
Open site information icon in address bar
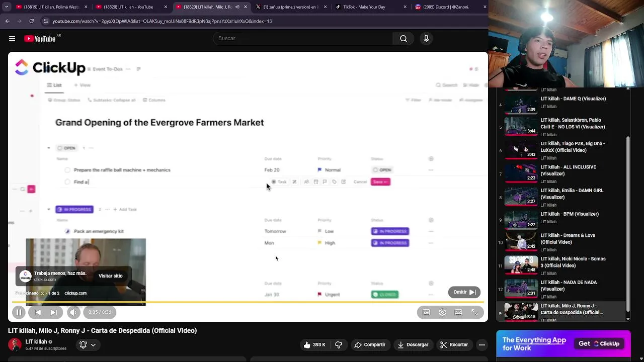pos(46,21)
